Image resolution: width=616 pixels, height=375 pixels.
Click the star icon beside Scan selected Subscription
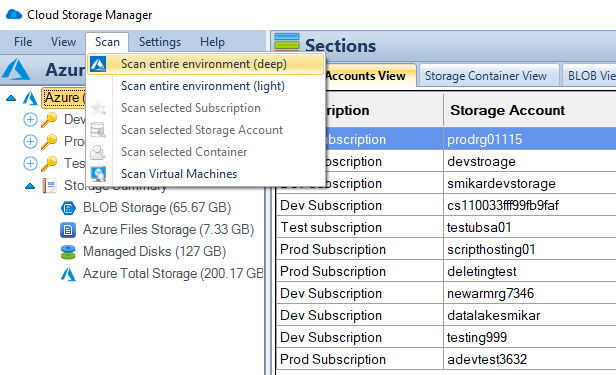tap(98, 108)
